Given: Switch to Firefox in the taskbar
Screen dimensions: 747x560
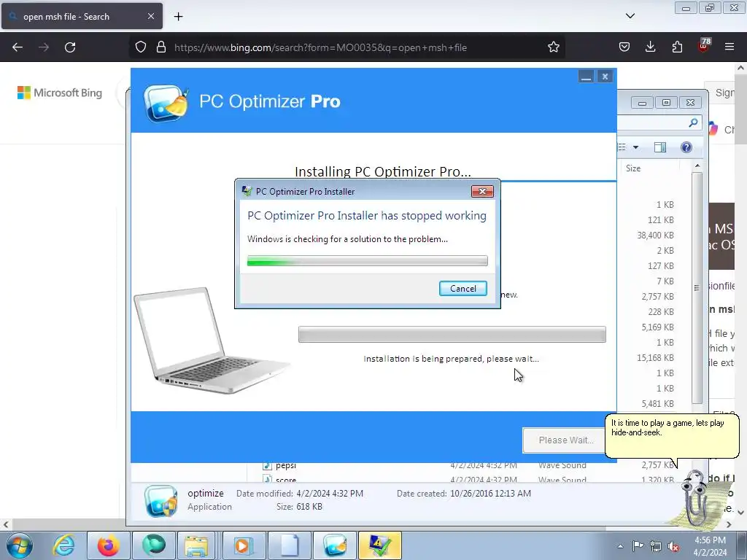Looking at the screenshot, I should click(x=108, y=545).
